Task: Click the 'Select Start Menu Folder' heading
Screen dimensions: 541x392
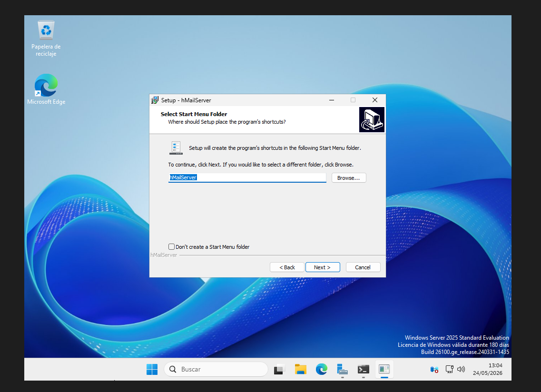Action: pos(194,114)
